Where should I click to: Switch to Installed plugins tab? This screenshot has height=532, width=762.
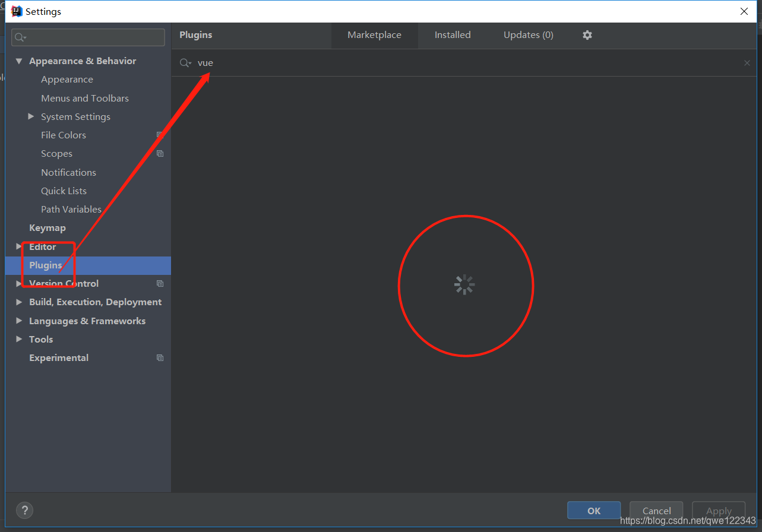[453, 35]
